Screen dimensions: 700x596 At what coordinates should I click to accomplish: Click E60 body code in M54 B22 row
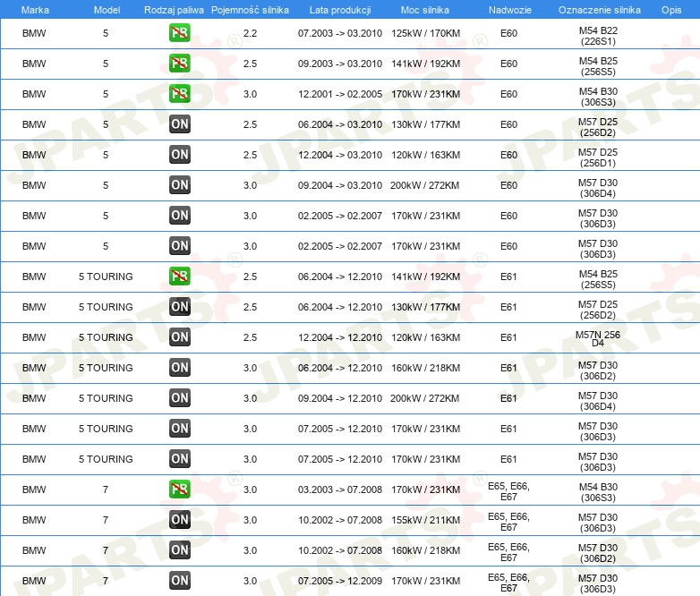pyautogui.click(x=508, y=33)
